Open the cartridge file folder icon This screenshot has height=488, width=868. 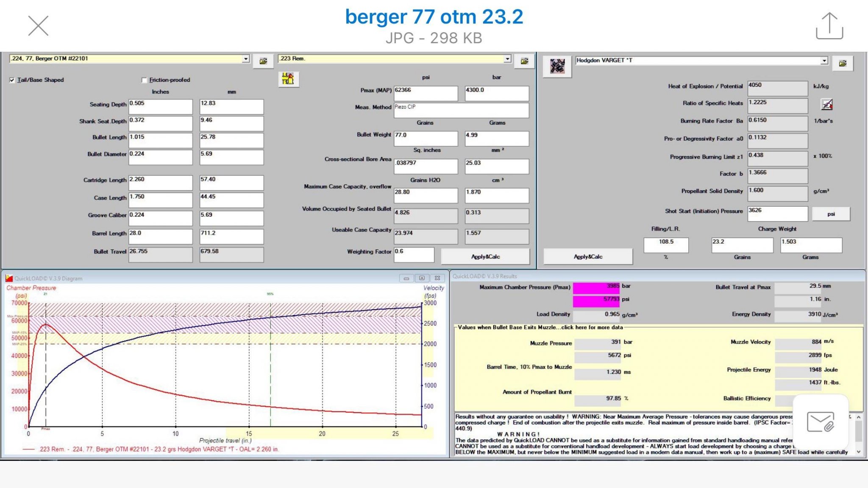[524, 61]
